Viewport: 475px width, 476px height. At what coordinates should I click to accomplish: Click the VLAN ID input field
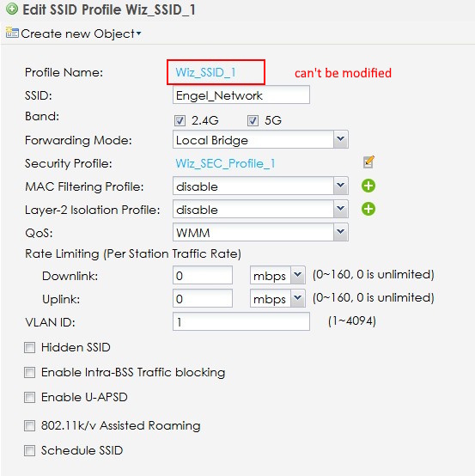coord(241,321)
